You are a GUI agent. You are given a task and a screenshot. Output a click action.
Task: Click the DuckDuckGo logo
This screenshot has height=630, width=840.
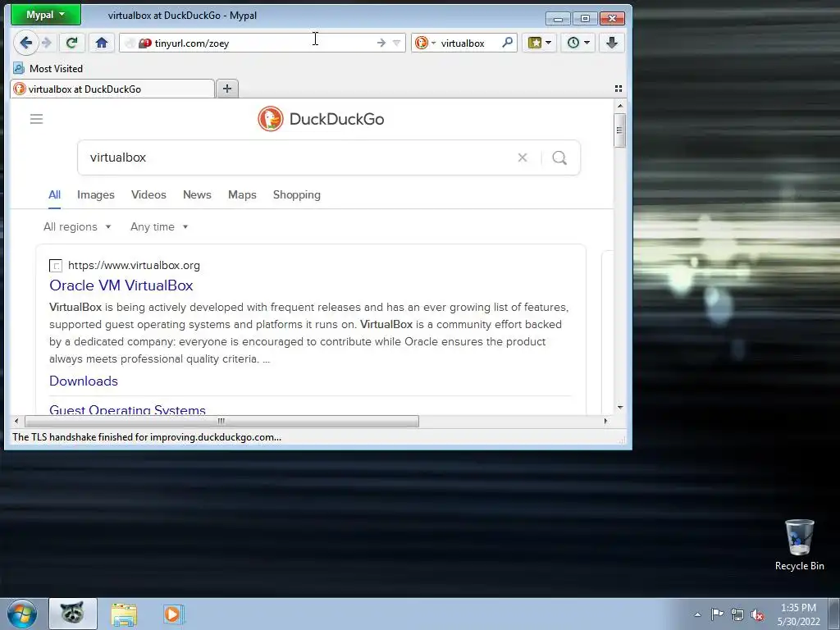point(321,119)
